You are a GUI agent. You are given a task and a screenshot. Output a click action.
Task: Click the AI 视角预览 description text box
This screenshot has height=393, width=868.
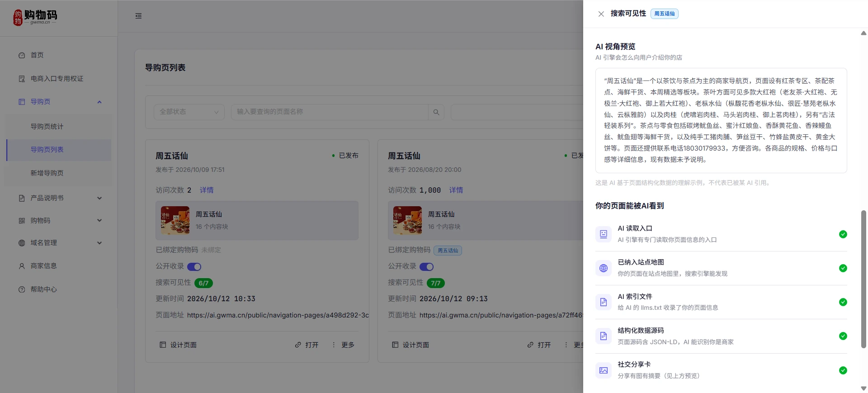pyautogui.click(x=721, y=120)
